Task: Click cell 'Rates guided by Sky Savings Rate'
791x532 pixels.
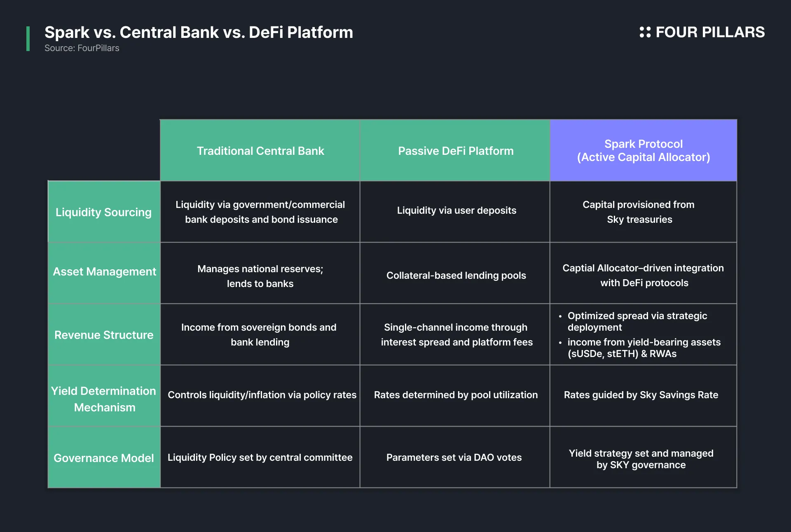Action: (x=644, y=396)
